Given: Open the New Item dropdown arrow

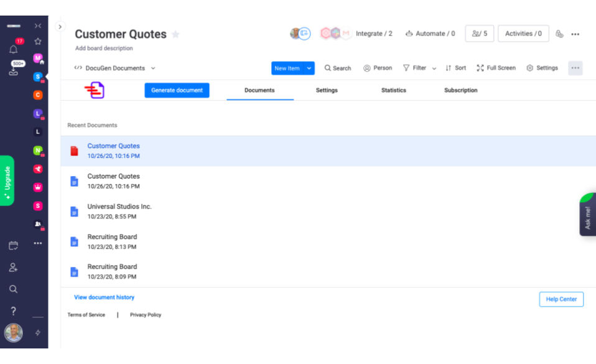Looking at the screenshot, I should coord(309,68).
